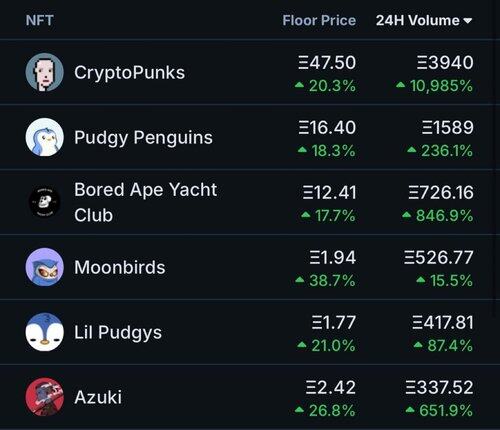This screenshot has height=430, width=500.
Task: Sort by the 24H Volume column
Action: point(418,21)
